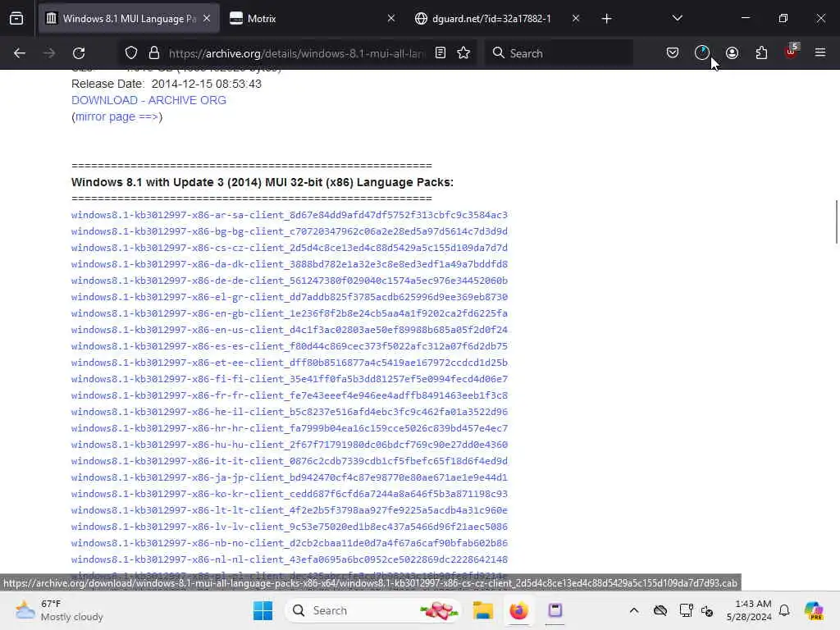Go back to previous page
This screenshot has width=840, height=630.
pyautogui.click(x=20, y=53)
